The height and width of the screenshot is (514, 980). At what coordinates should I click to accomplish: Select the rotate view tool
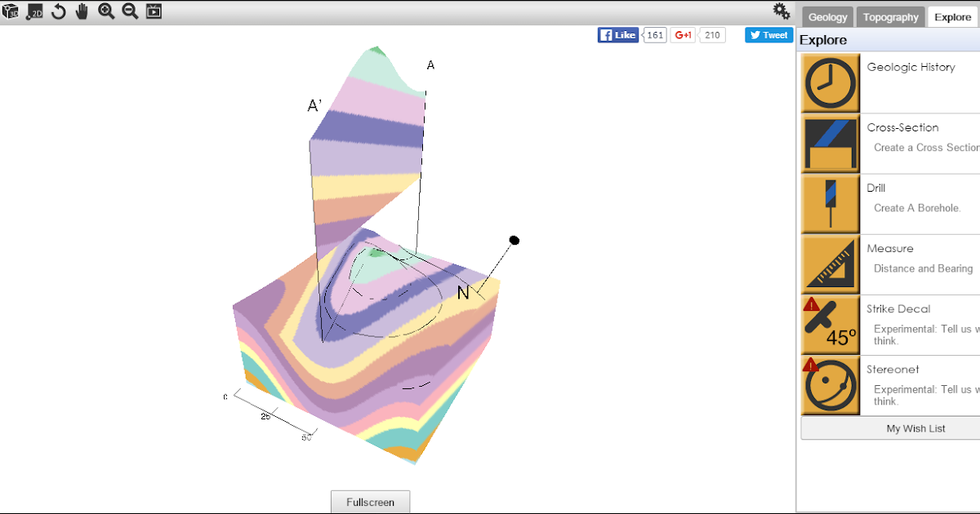[x=58, y=11]
